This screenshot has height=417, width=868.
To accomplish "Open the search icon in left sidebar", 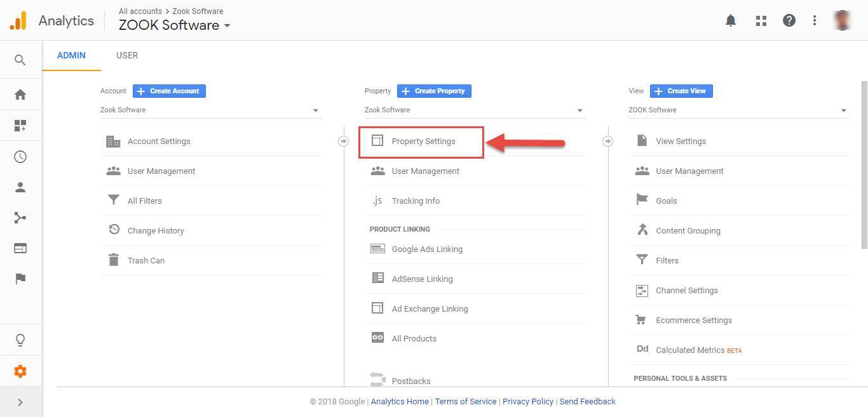I will 20,60.
